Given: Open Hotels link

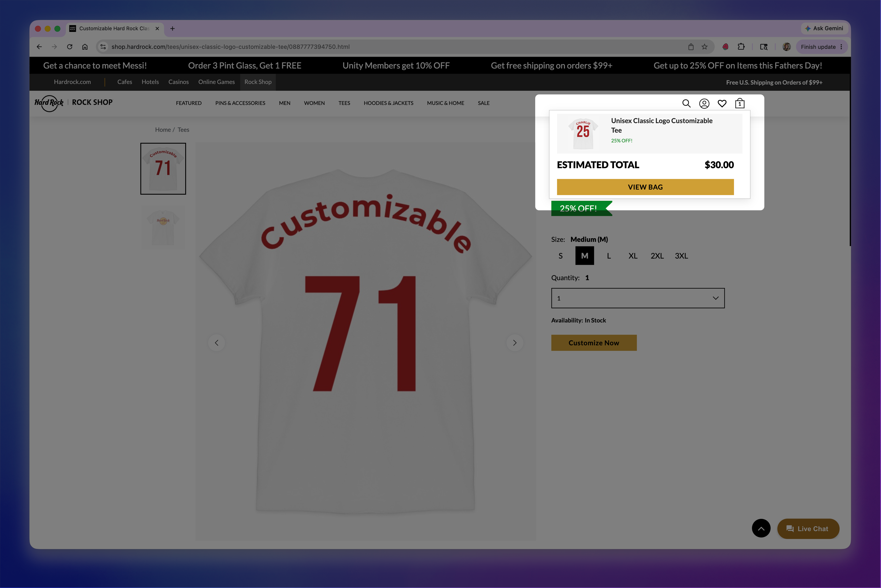Looking at the screenshot, I should click(x=150, y=82).
